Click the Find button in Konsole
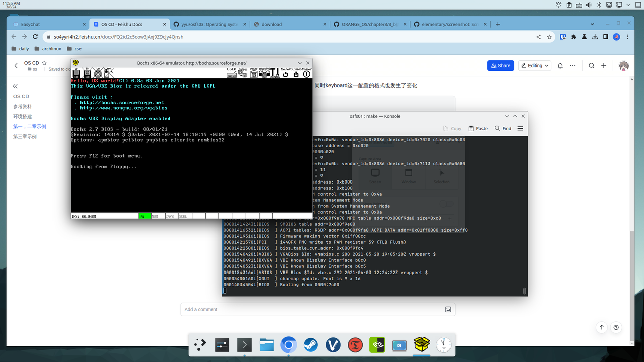Viewport: 644px width, 362px height. (503, 128)
